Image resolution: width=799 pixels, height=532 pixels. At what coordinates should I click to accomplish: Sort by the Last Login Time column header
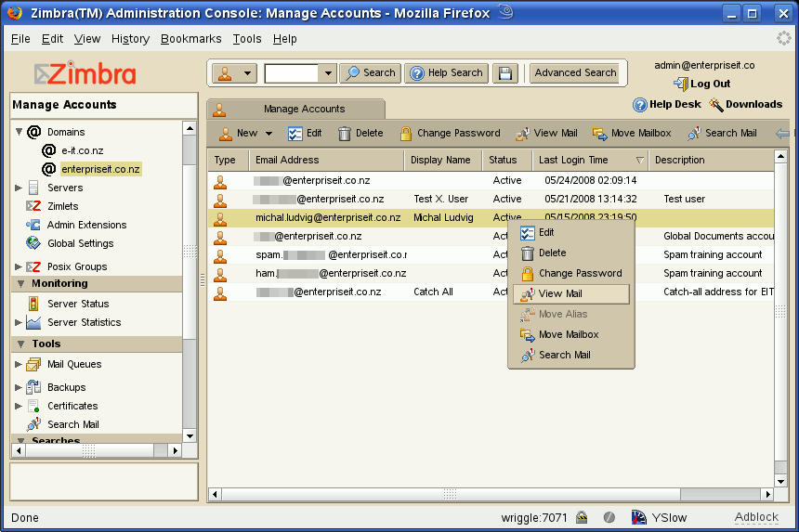[x=590, y=160]
